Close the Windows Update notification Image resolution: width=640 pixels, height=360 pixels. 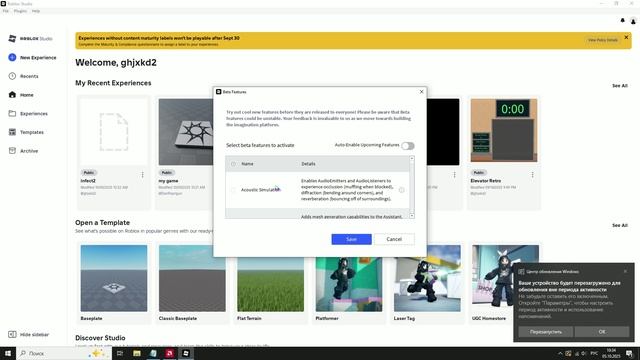625,271
